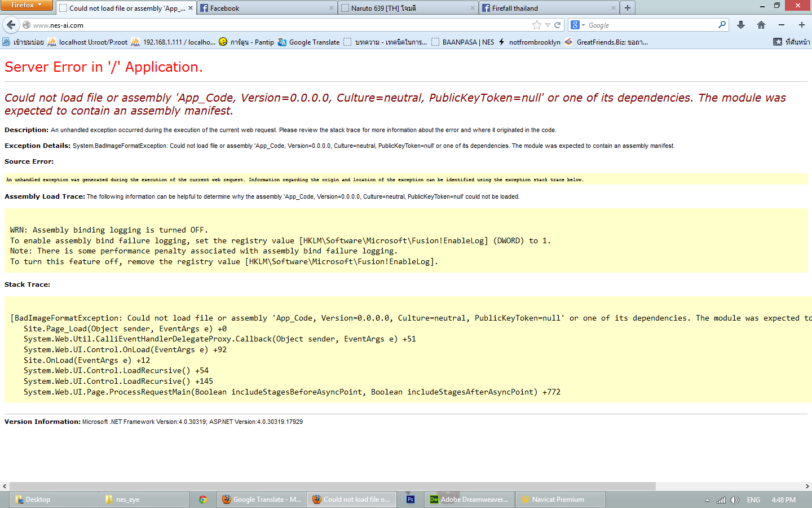This screenshot has height=508, width=812.
Task: Open the notfrombrooklyn bookmark
Action: (x=529, y=42)
